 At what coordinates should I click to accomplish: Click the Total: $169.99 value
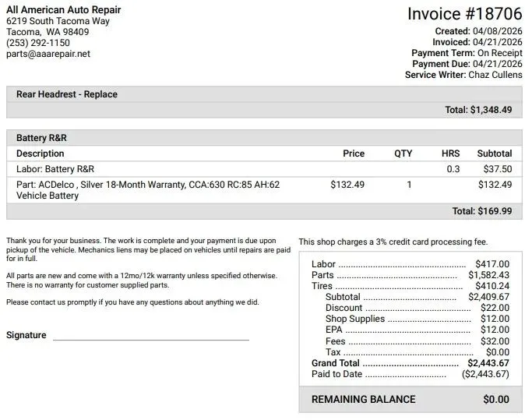[482, 211]
